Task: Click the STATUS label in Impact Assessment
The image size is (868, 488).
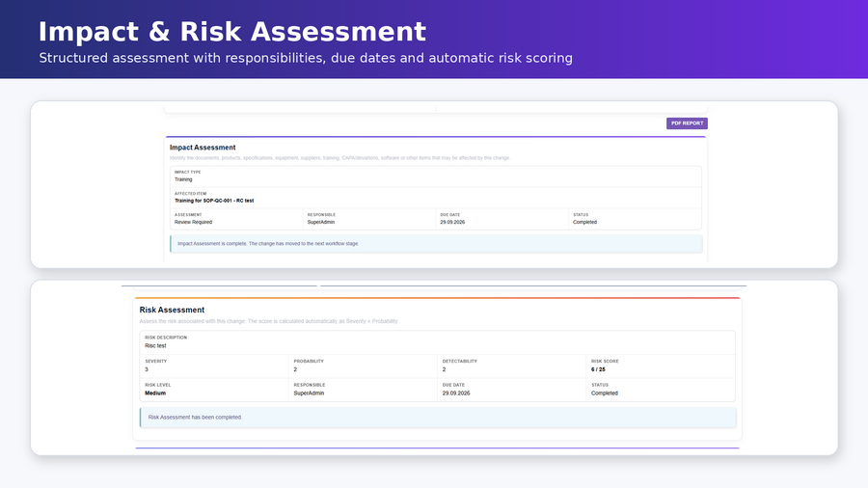Action: point(581,215)
